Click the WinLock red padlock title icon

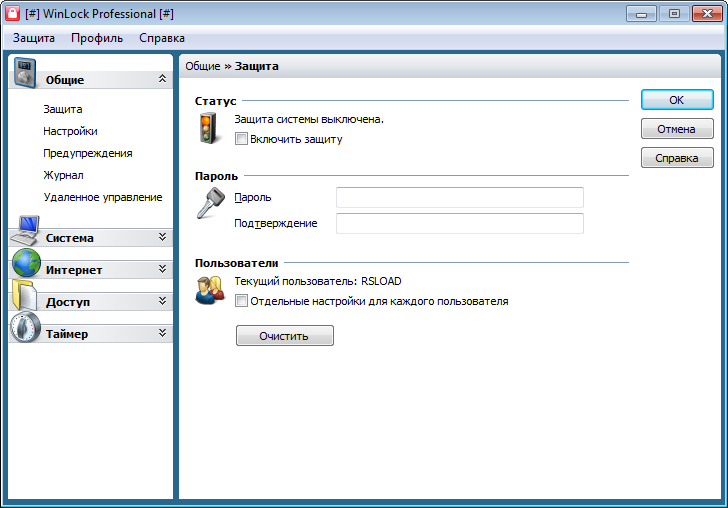[12, 13]
